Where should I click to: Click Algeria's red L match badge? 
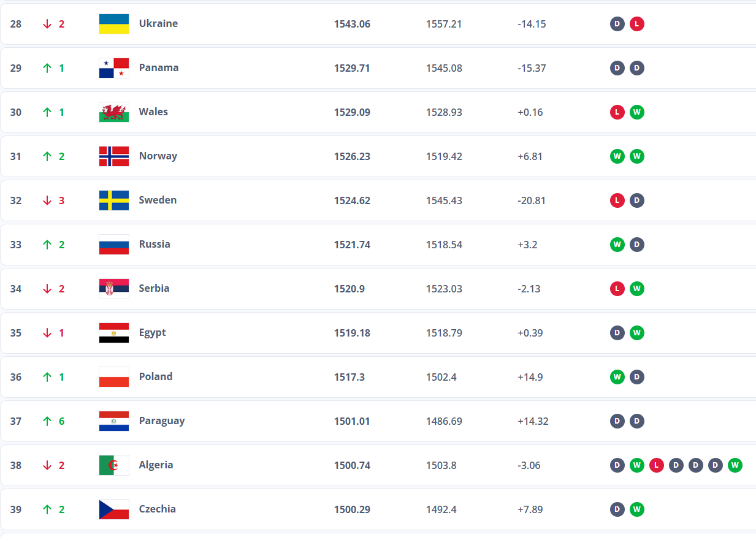(x=656, y=465)
